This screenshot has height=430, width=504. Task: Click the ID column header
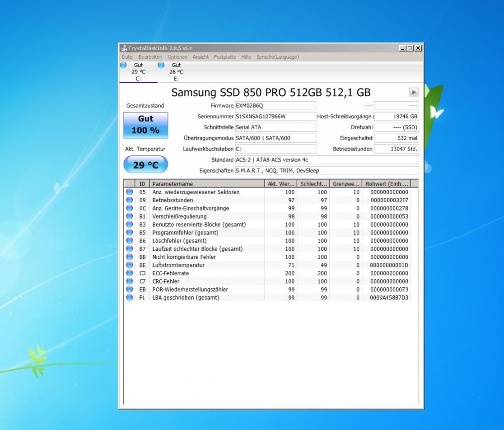(x=142, y=184)
